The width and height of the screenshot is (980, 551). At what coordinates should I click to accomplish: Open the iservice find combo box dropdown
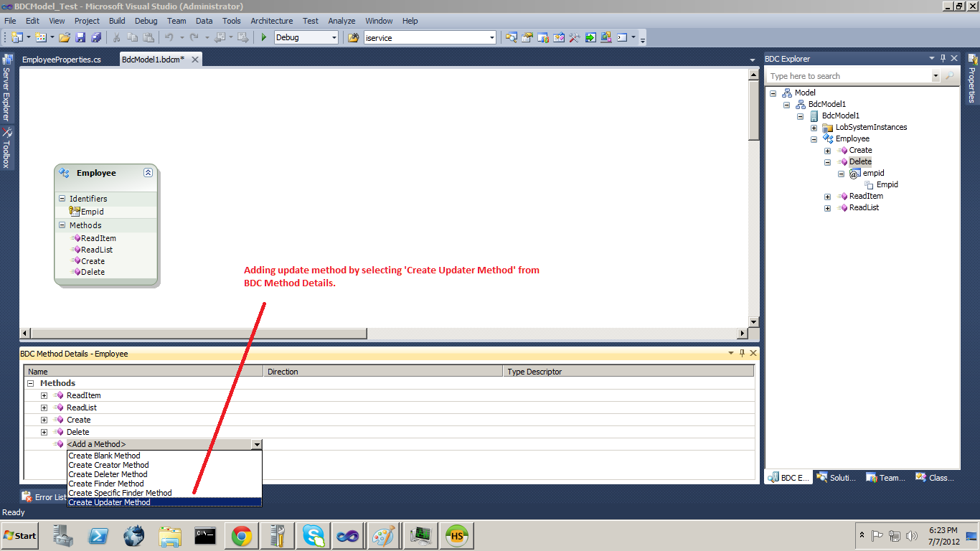492,37
